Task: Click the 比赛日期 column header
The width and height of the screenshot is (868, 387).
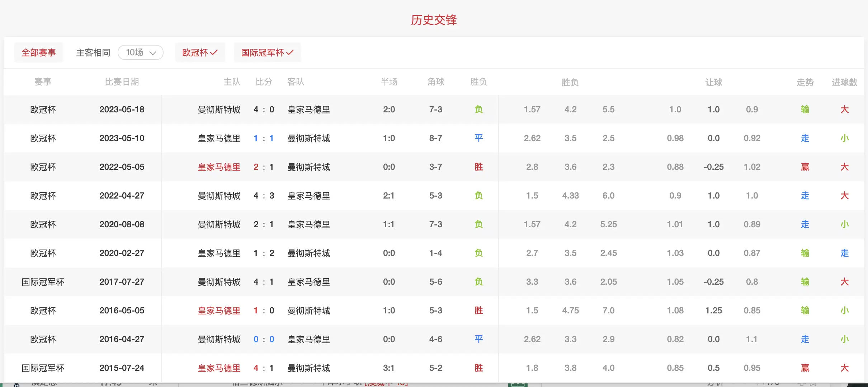Action: 122,82
